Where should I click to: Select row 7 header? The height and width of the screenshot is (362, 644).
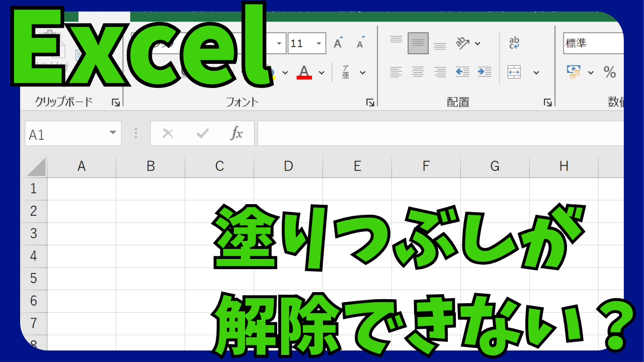[34, 323]
